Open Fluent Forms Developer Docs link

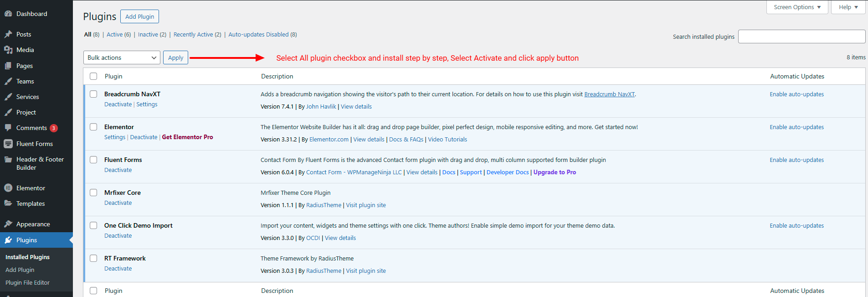point(508,172)
